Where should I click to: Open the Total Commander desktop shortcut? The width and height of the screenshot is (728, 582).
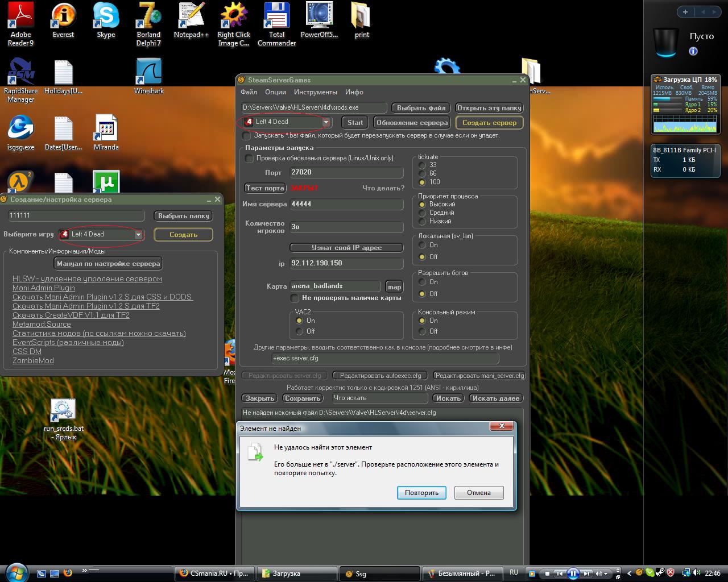click(x=276, y=17)
